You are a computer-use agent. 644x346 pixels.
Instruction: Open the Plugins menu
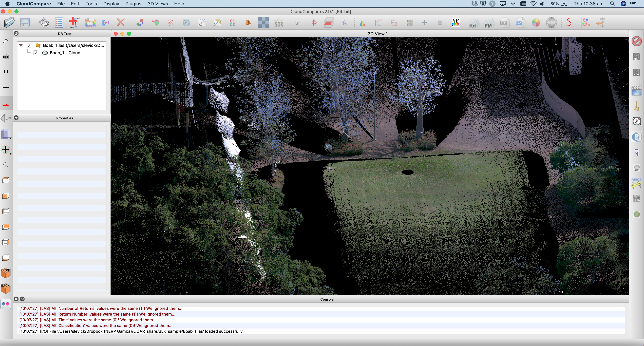133,4
